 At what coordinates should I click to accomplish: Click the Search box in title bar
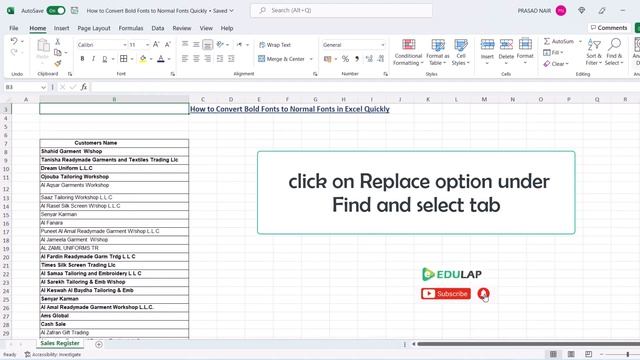(x=342, y=10)
